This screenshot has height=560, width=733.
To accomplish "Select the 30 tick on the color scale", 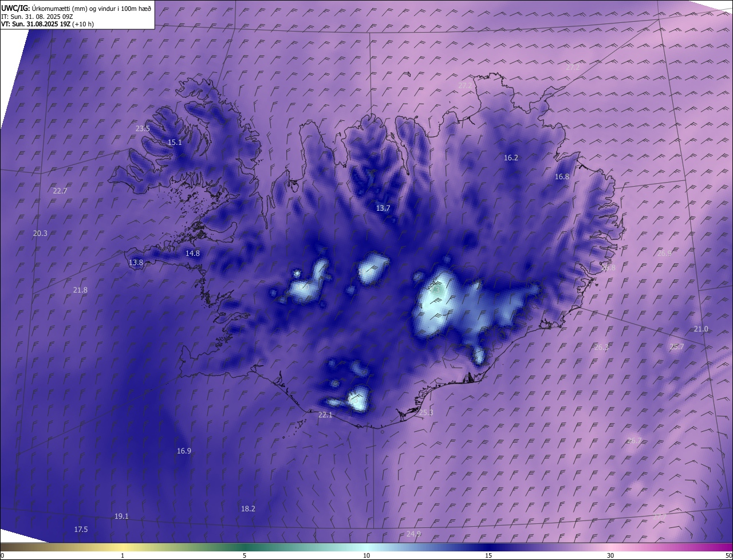I will [610, 556].
